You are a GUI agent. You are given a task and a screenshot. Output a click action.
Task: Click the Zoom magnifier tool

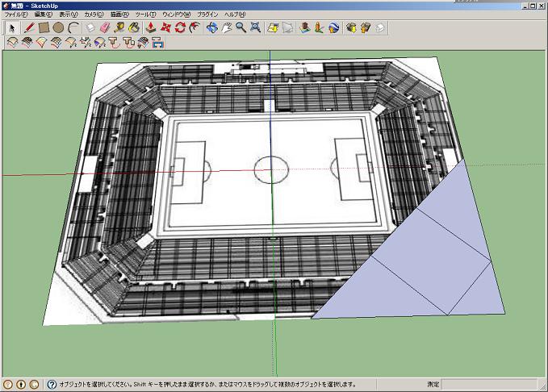click(241, 27)
